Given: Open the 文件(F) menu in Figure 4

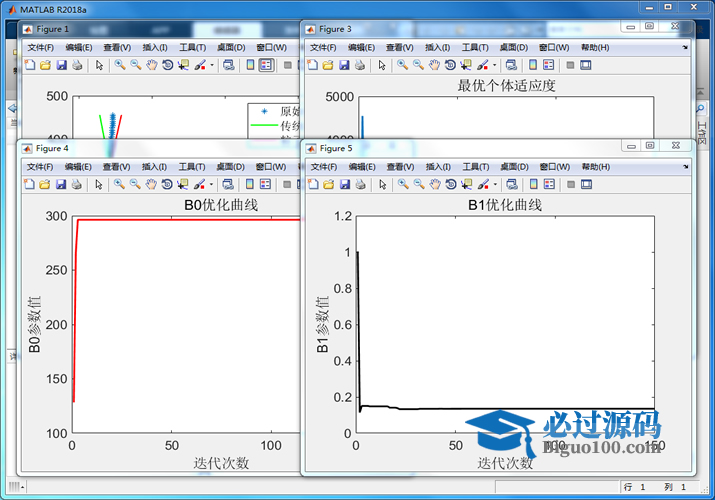Looking at the screenshot, I should pyautogui.click(x=41, y=166).
